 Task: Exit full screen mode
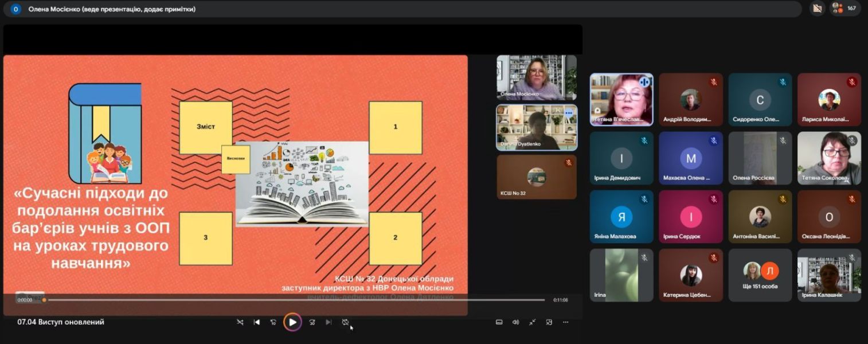532,322
